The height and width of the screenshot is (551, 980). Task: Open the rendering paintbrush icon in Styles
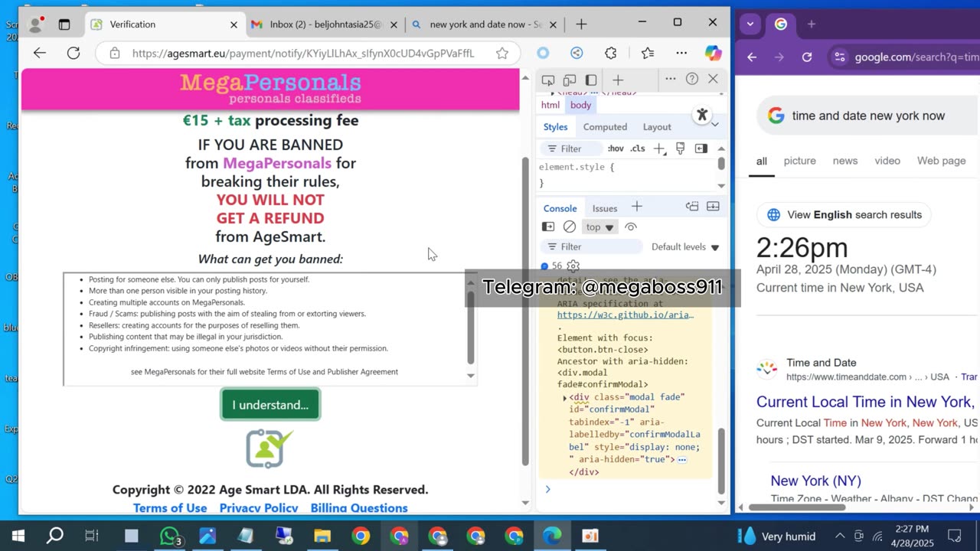[680, 148]
